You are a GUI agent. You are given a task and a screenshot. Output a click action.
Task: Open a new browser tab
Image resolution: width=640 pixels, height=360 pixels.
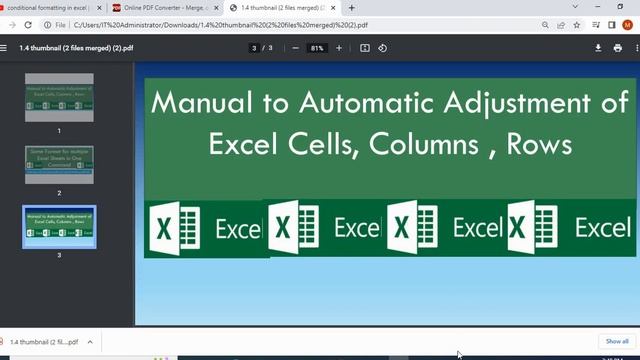coord(351,8)
